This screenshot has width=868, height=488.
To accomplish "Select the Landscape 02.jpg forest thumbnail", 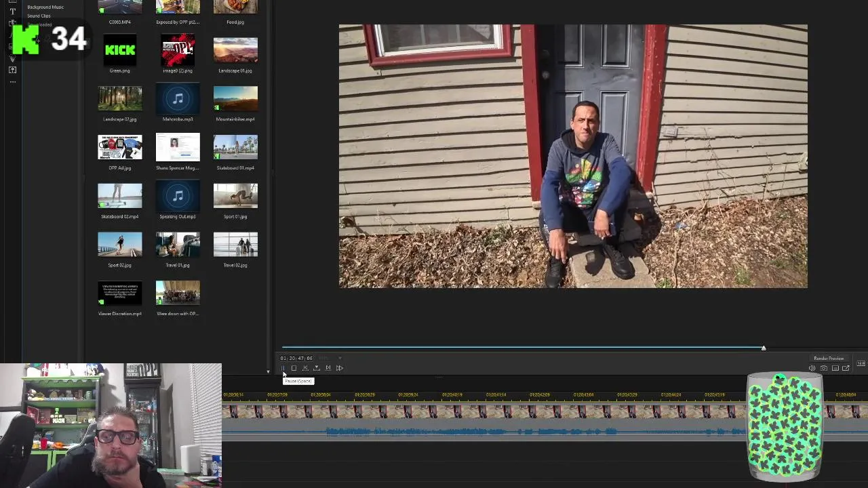I will point(120,99).
